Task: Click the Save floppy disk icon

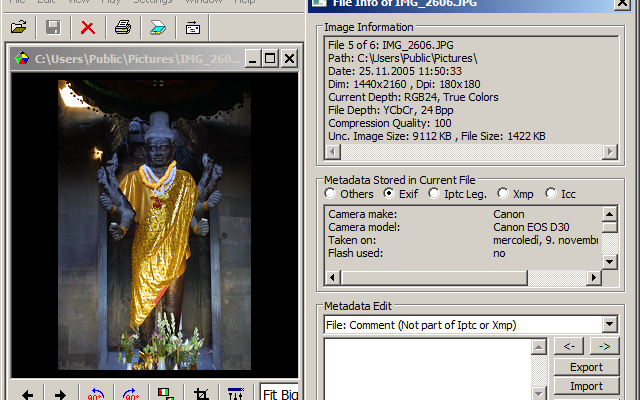Action: 53,27
